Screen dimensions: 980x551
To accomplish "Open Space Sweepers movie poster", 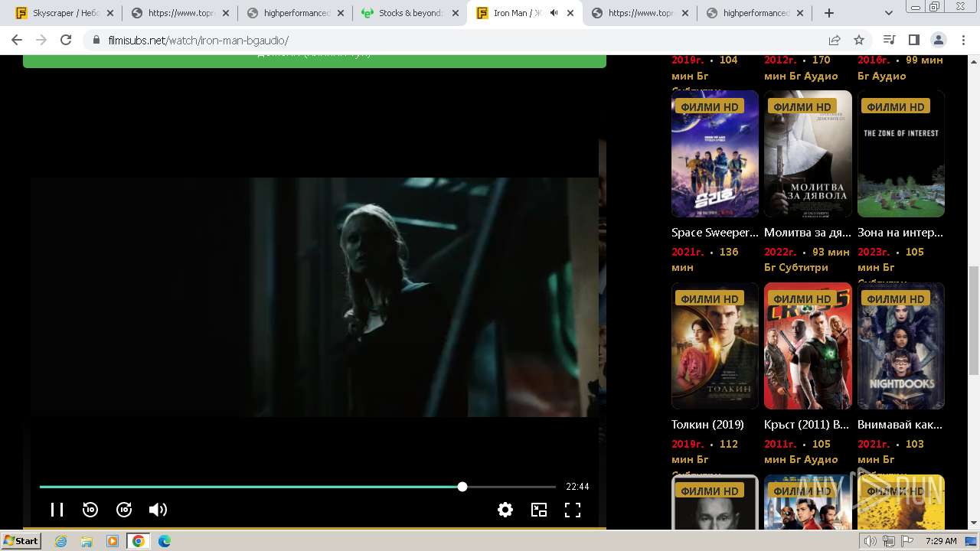I will 715,154.
